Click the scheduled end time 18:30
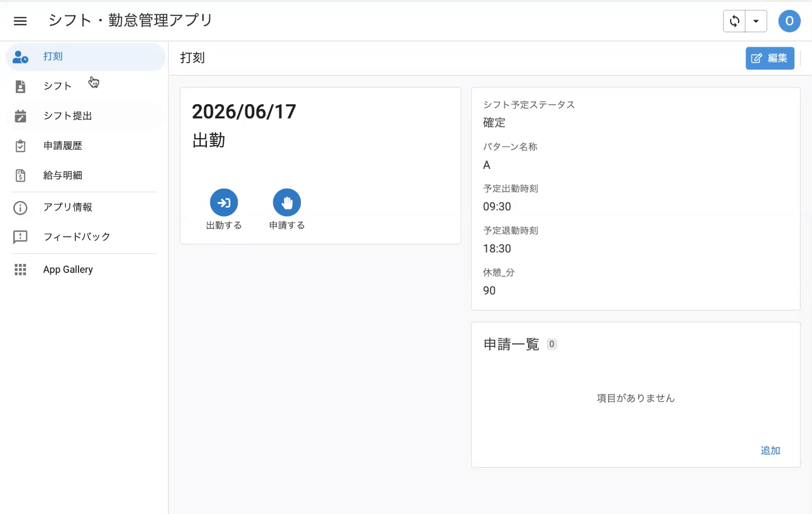This screenshot has height=514, width=812. pyautogui.click(x=497, y=249)
